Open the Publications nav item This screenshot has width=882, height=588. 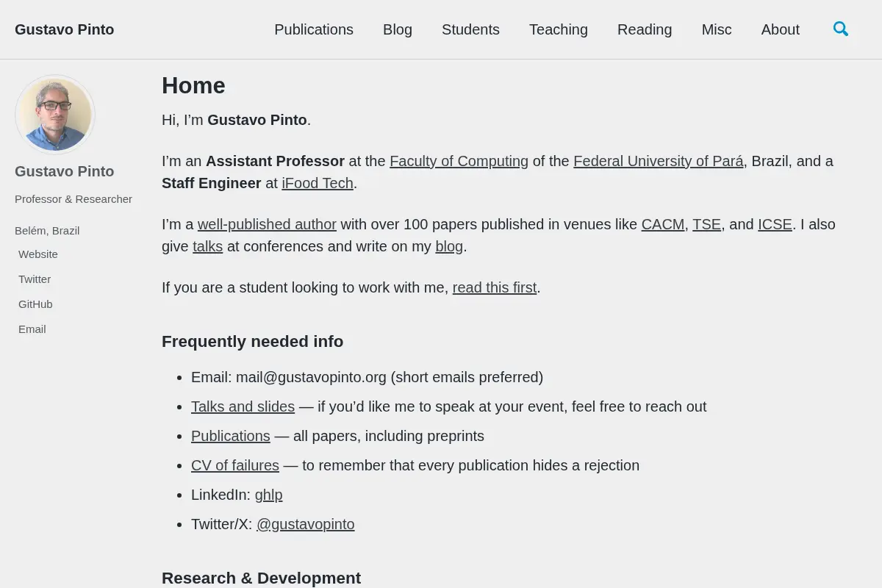314,29
